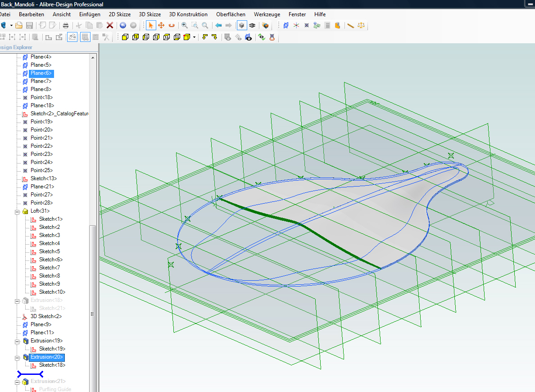Select Sketch<10> under Loft<31>

tap(52, 292)
